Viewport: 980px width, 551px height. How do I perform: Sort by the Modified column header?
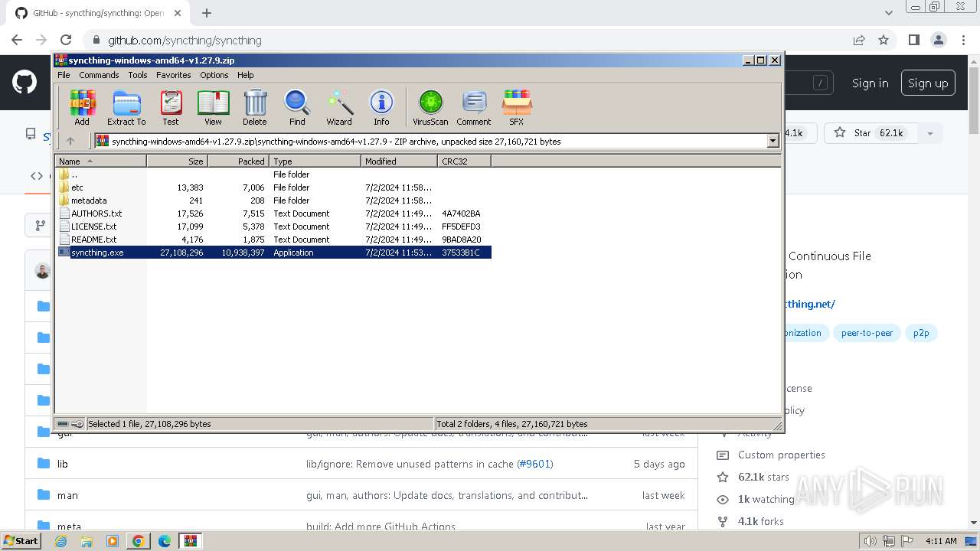point(399,161)
